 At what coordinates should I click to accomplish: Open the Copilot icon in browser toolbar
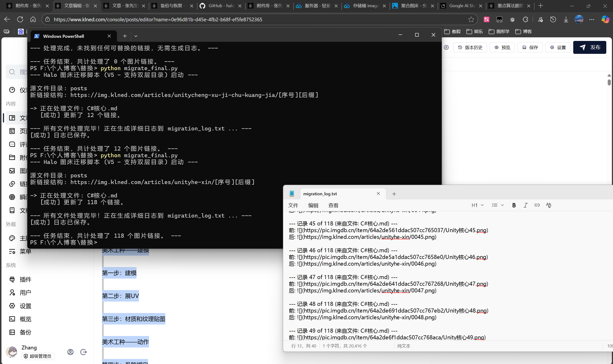(605, 19)
